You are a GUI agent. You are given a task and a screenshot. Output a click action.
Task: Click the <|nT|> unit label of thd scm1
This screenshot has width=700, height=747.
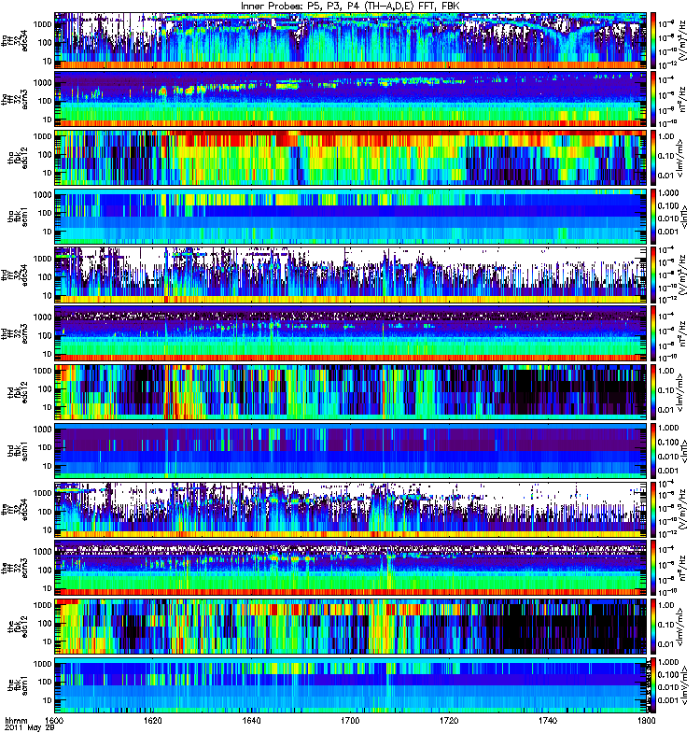[x=685, y=451]
